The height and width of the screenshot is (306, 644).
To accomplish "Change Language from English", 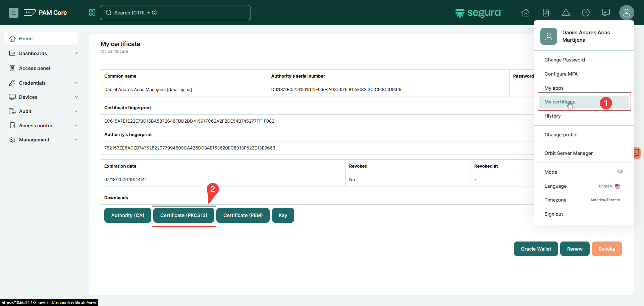I will (609, 186).
